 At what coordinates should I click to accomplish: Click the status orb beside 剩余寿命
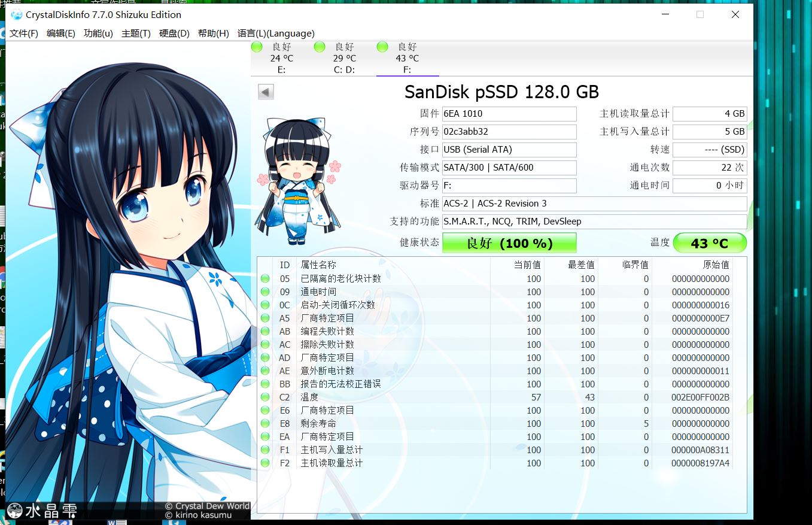click(x=265, y=424)
